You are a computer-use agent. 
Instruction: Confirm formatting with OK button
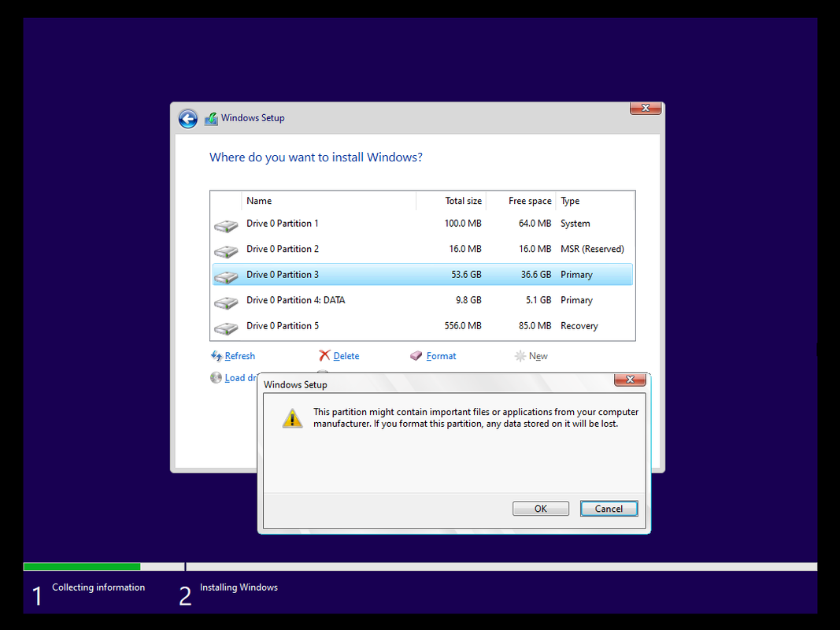pos(541,509)
